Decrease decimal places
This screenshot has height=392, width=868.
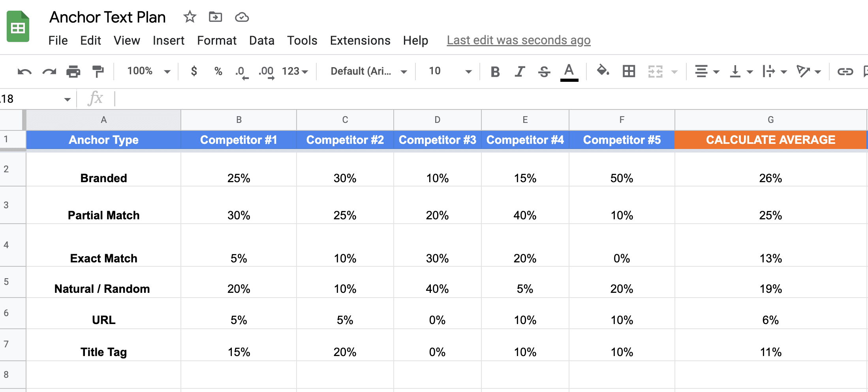(241, 72)
